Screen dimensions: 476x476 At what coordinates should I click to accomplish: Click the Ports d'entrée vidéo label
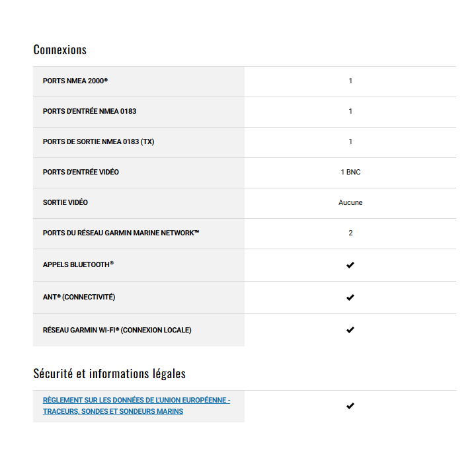click(81, 172)
